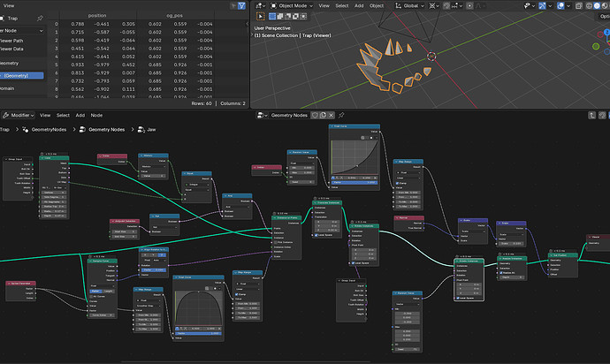
Task: Toggle Pick Instance checkbox on Instance on Points
Action: pyautogui.click(x=276, y=242)
